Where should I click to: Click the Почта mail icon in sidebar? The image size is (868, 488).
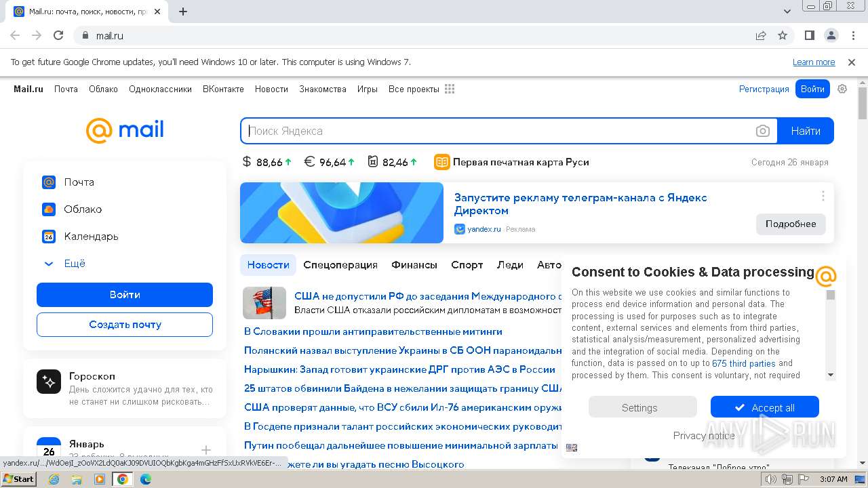point(49,182)
